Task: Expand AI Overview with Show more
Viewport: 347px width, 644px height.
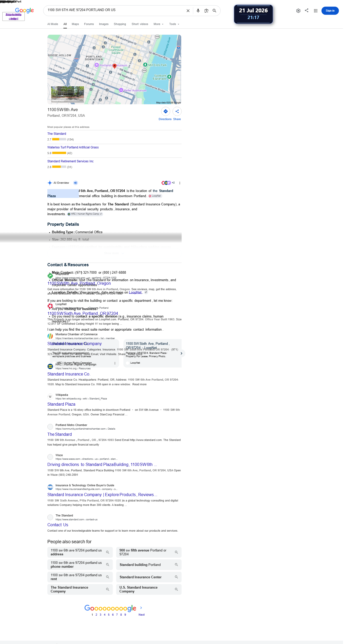Action: tap(114, 253)
